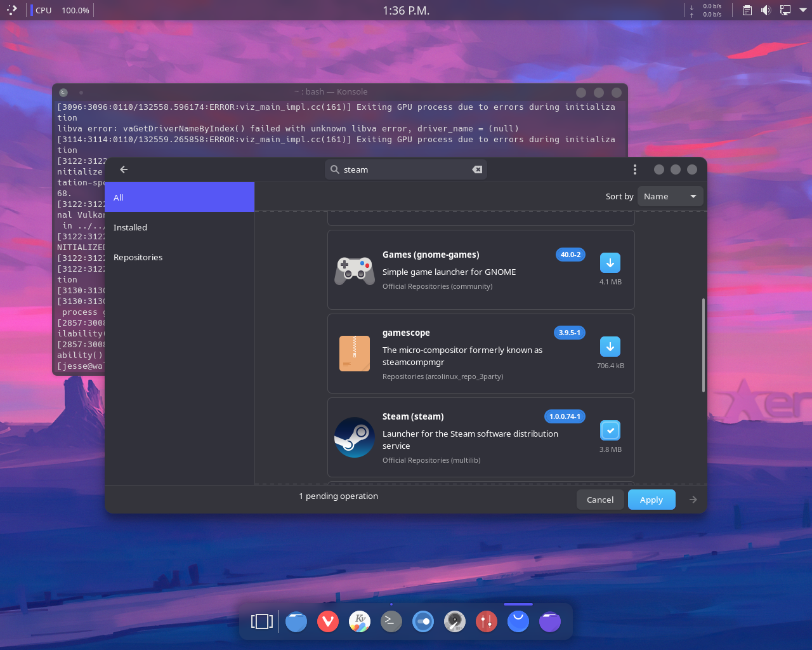This screenshot has height=650, width=812.
Task: Uncheck the Steam package selection
Action: [x=610, y=430]
